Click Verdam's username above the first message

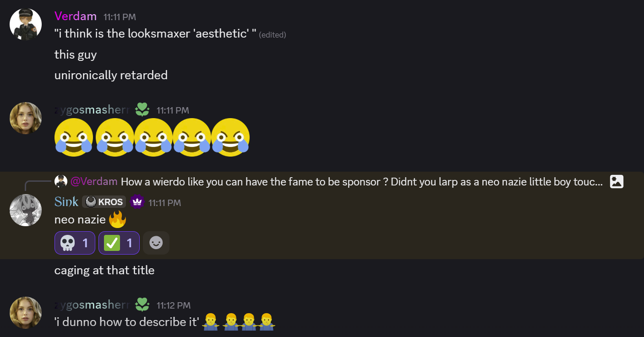75,16
